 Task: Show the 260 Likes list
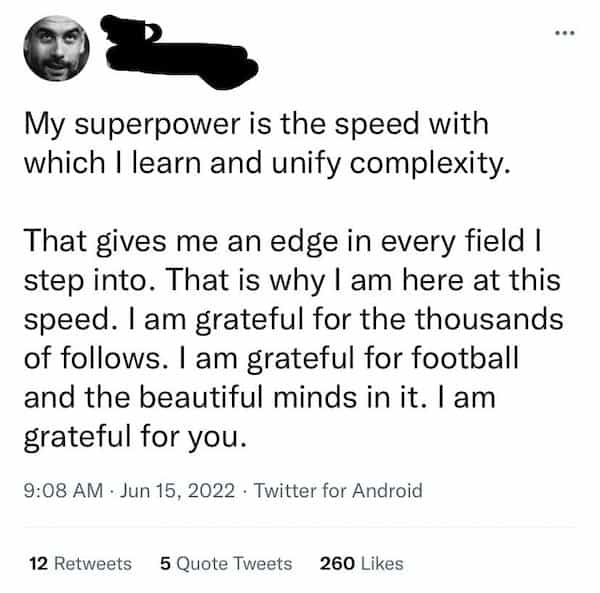(x=360, y=563)
